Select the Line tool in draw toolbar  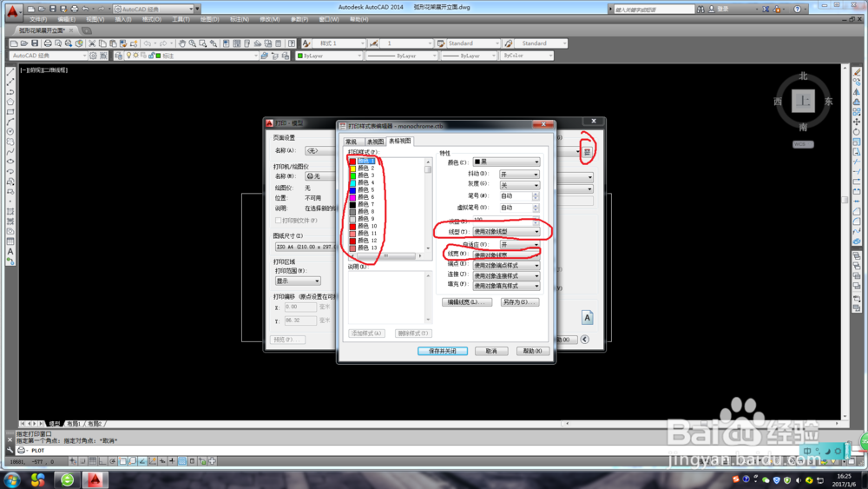point(10,72)
